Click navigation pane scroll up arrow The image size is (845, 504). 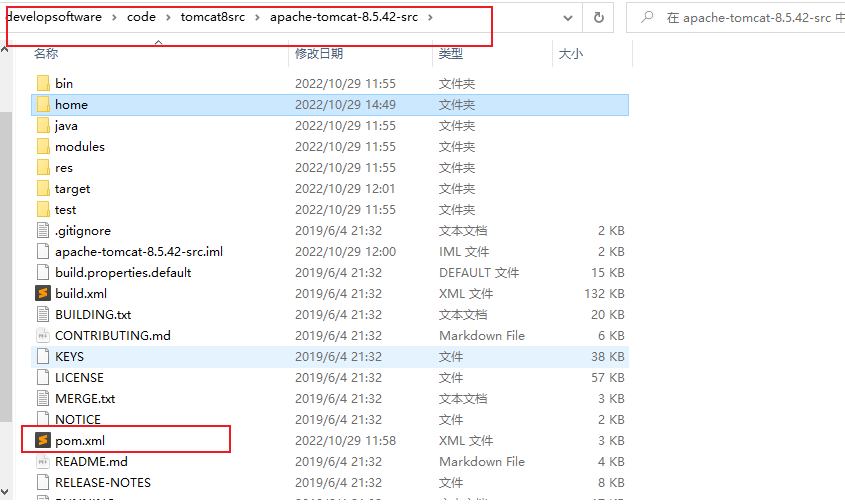coord(5,50)
